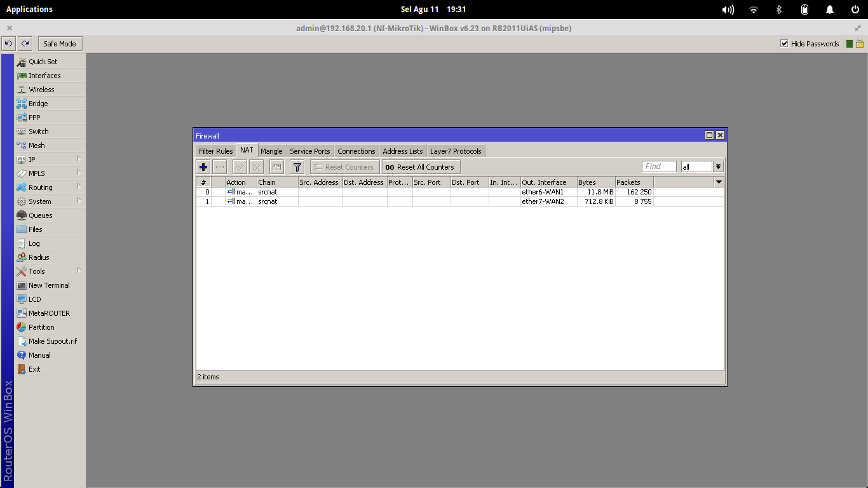The image size is (868, 488).
Task: Remove the selected rule with minus icon
Action: [x=220, y=167]
